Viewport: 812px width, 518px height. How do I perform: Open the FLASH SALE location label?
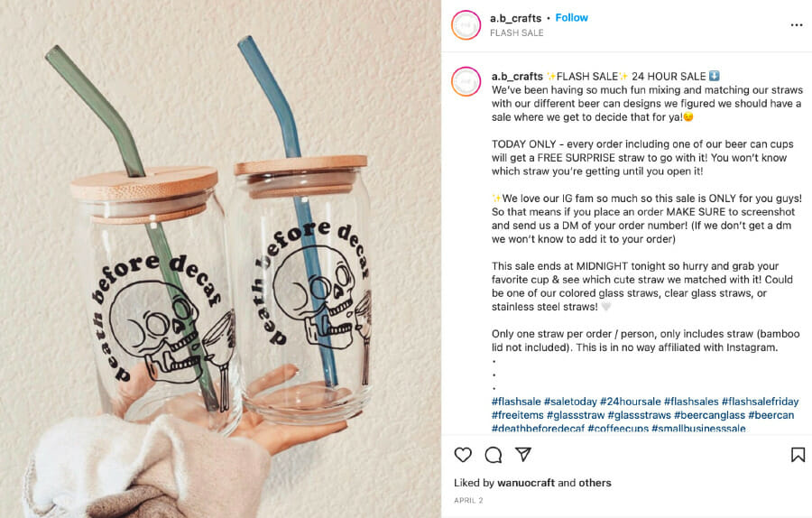click(x=516, y=32)
